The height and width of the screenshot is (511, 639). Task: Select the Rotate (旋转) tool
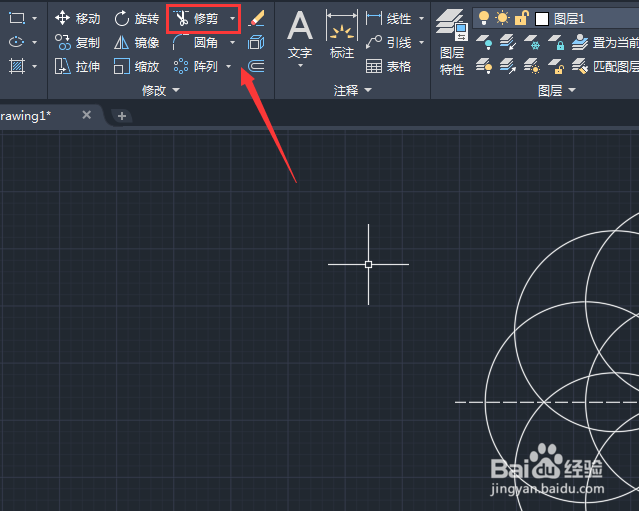[x=136, y=18]
